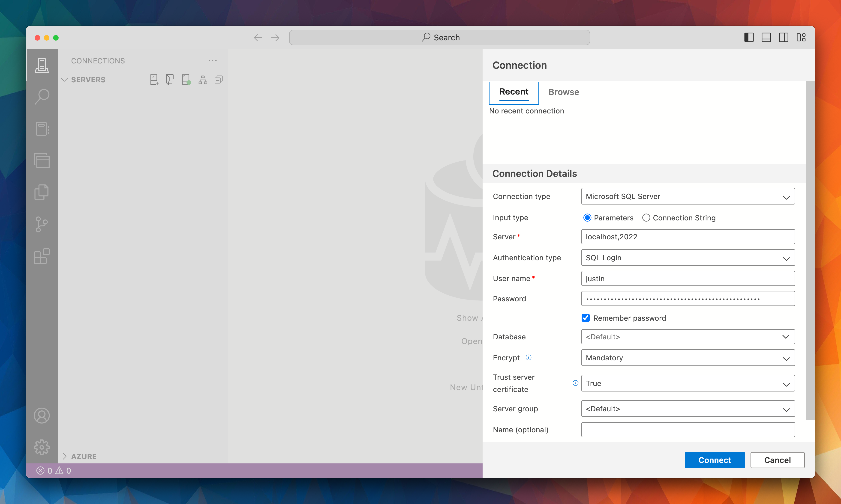The height and width of the screenshot is (504, 841).
Task: Click the Name (optional) input field
Action: click(x=688, y=430)
